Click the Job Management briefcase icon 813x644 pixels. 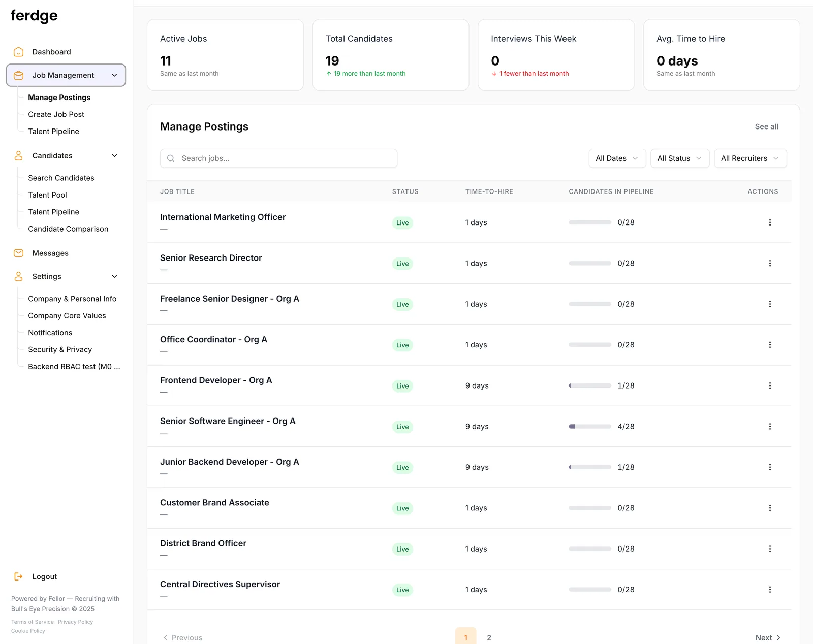[19, 75]
